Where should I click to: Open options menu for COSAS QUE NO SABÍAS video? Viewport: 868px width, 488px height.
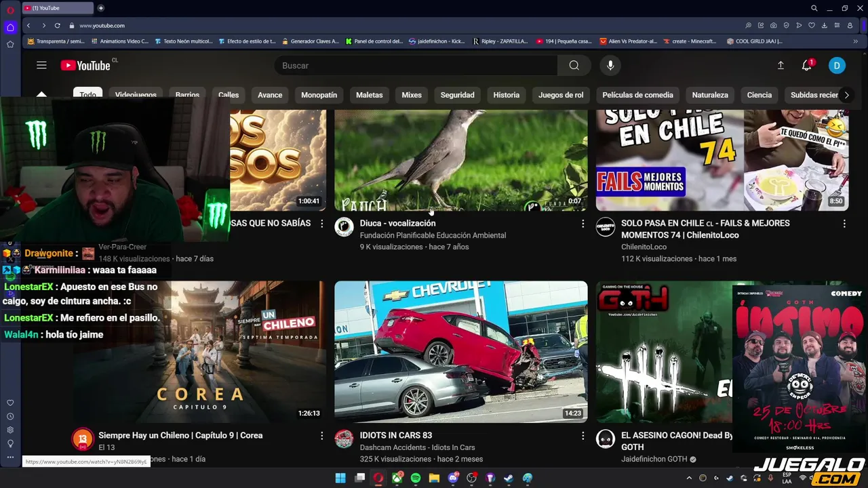(322, 224)
